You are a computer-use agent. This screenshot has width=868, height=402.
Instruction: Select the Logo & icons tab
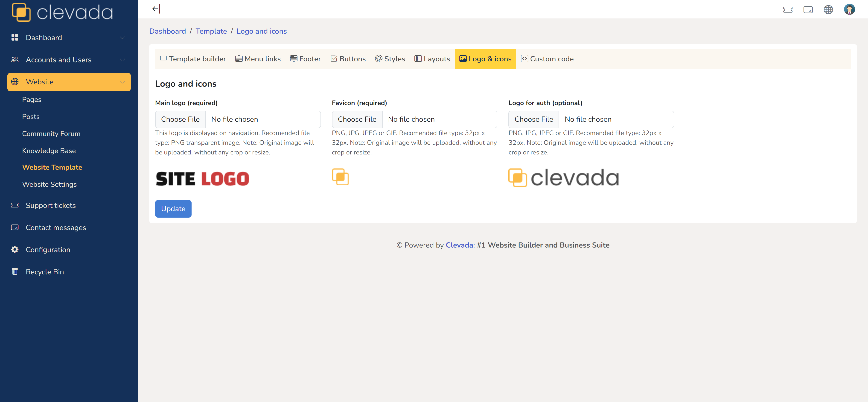pyautogui.click(x=485, y=59)
